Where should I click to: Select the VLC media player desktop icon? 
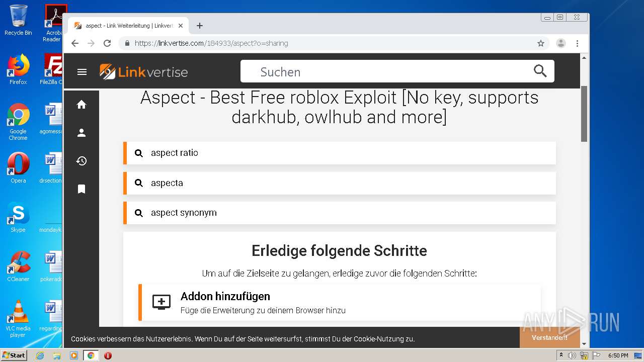pyautogui.click(x=18, y=319)
